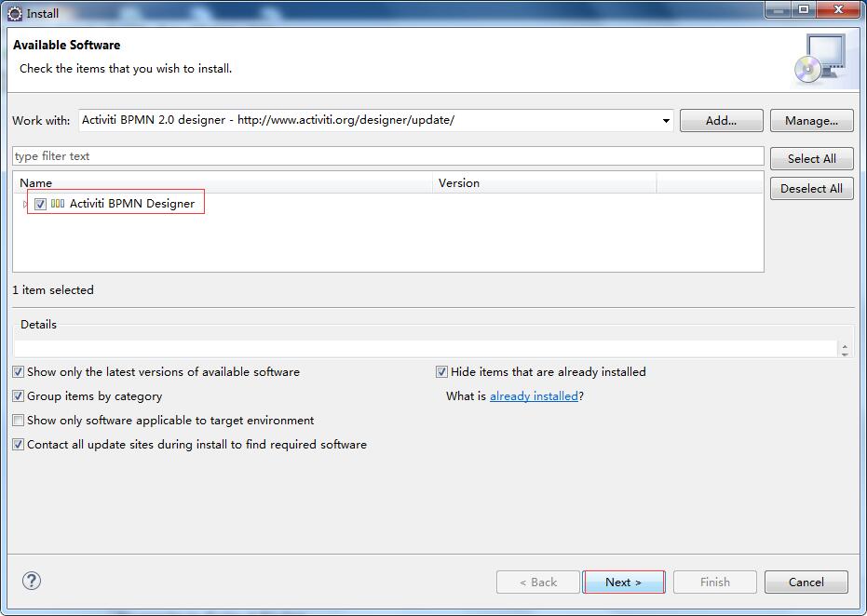Click the Deselect All button
This screenshot has width=867, height=616.
pyautogui.click(x=812, y=188)
